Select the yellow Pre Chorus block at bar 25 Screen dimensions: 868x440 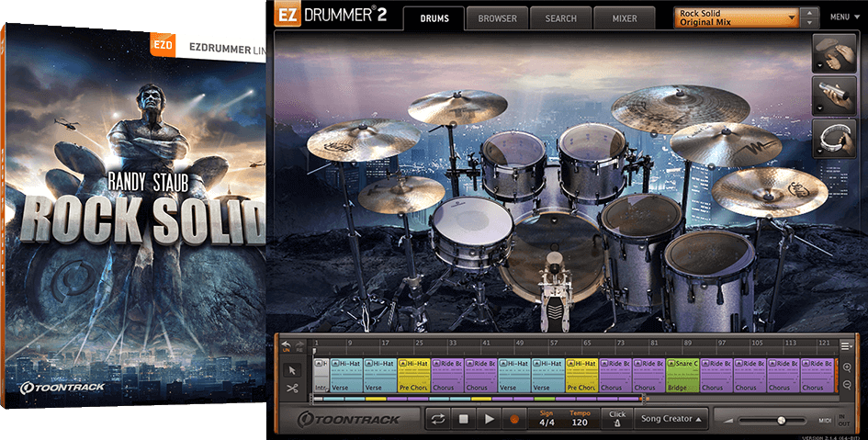[414, 376]
